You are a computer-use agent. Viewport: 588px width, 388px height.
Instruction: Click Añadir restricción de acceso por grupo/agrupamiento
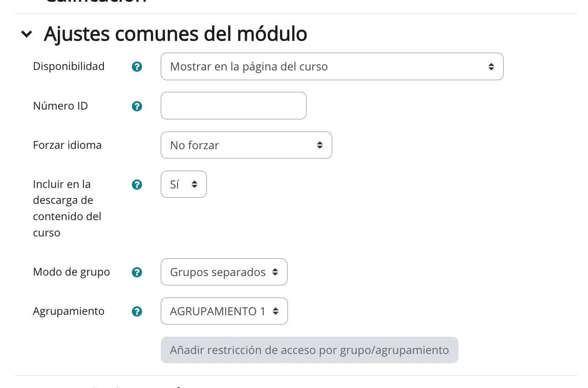coord(309,350)
